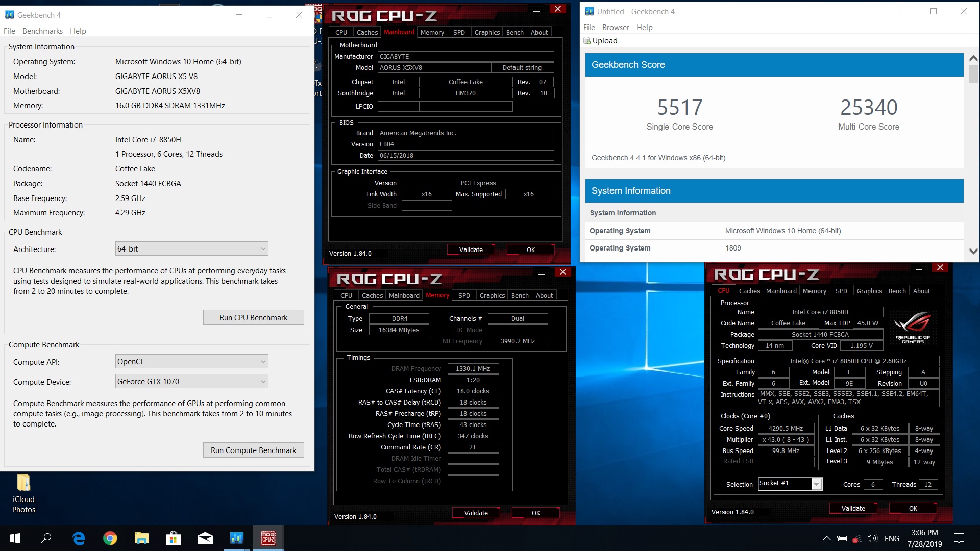Open iCloud Photos desktop shortcut

(23, 493)
